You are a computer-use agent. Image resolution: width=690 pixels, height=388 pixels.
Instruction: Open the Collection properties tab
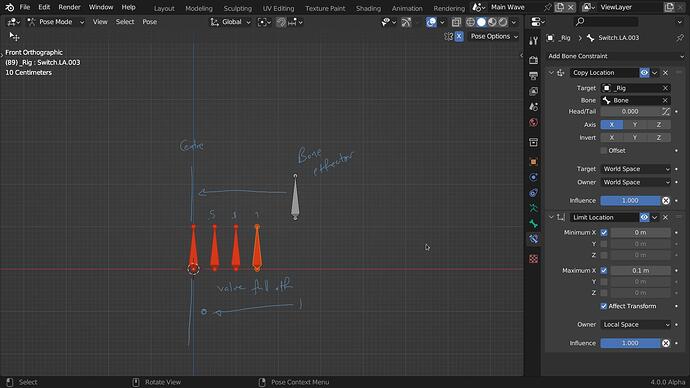click(533, 142)
